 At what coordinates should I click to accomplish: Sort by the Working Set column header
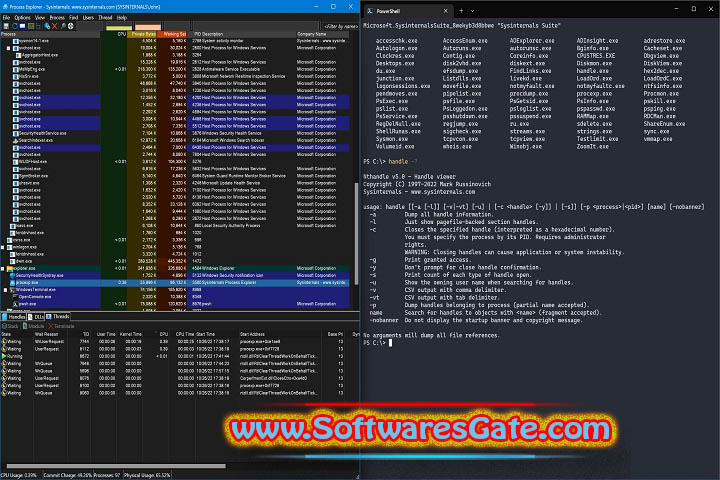(173, 34)
